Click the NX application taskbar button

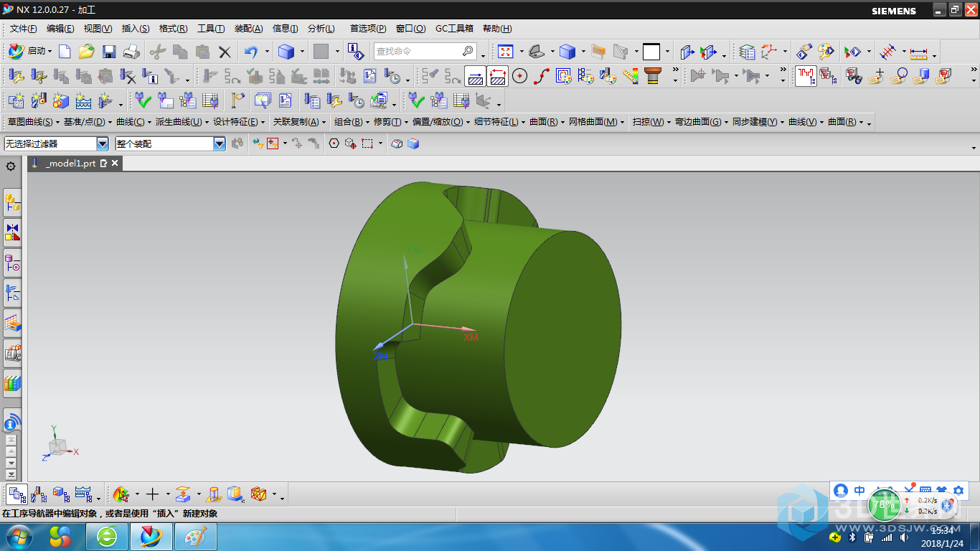click(x=151, y=537)
